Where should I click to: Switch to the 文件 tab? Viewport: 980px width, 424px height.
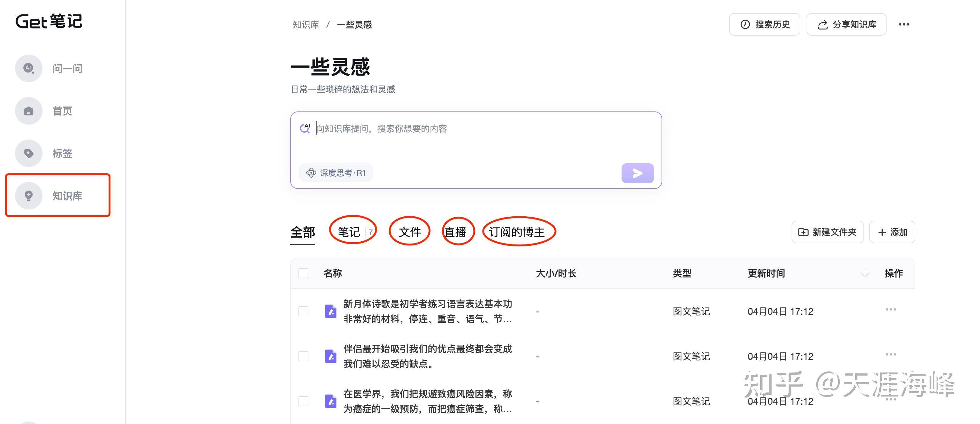[x=410, y=232]
